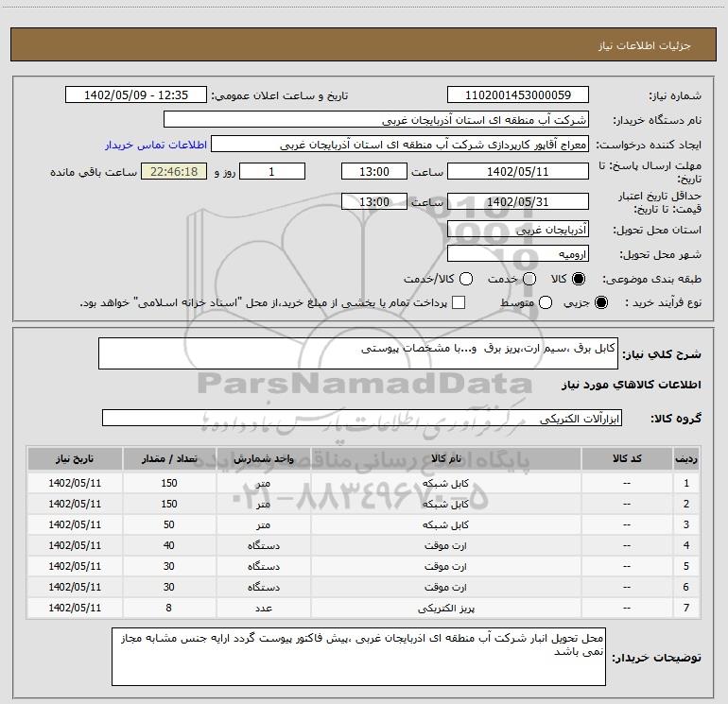Select the خدمت radio button

point(529,279)
